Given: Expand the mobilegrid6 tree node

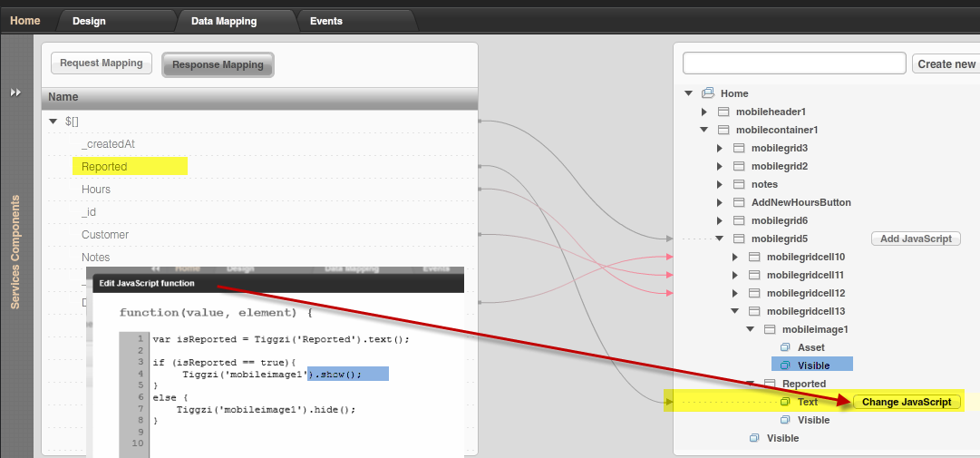Looking at the screenshot, I should click(719, 220).
